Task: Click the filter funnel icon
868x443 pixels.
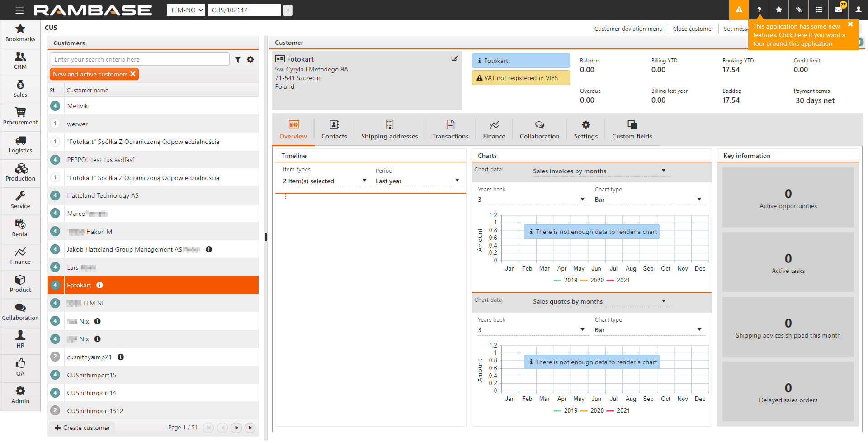Action: coord(238,59)
